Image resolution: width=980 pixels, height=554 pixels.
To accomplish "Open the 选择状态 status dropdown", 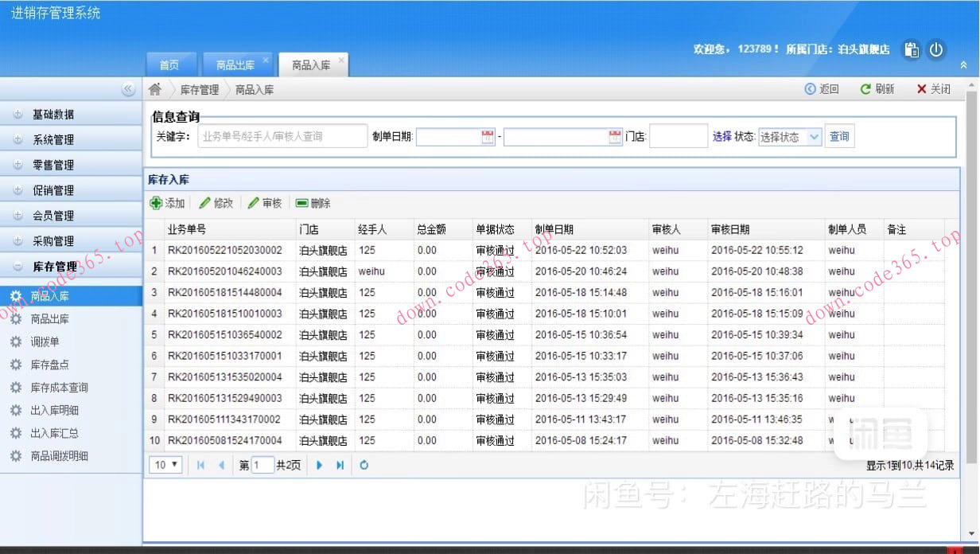I will (789, 136).
